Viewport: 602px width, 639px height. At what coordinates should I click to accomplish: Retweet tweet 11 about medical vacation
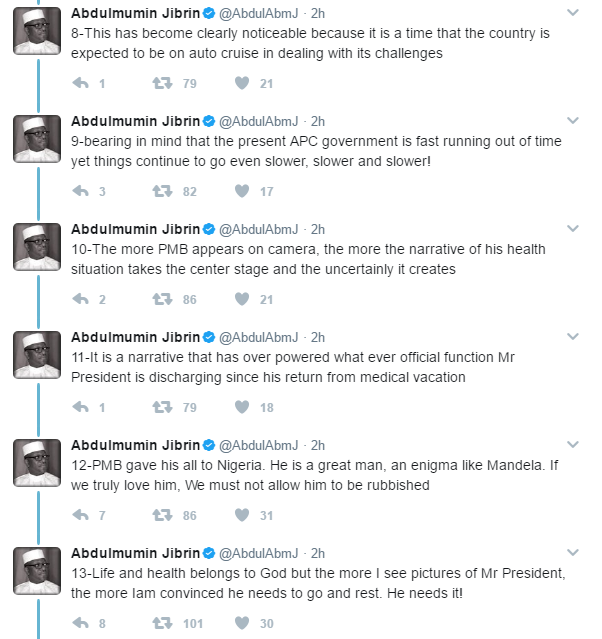(x=162, y=408)
